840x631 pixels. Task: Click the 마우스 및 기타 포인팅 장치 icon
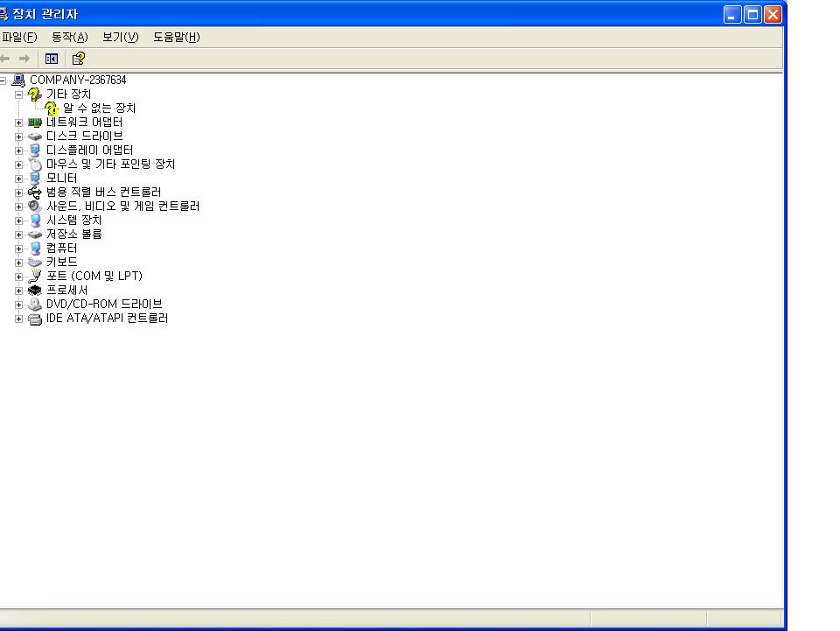point(35,165)
